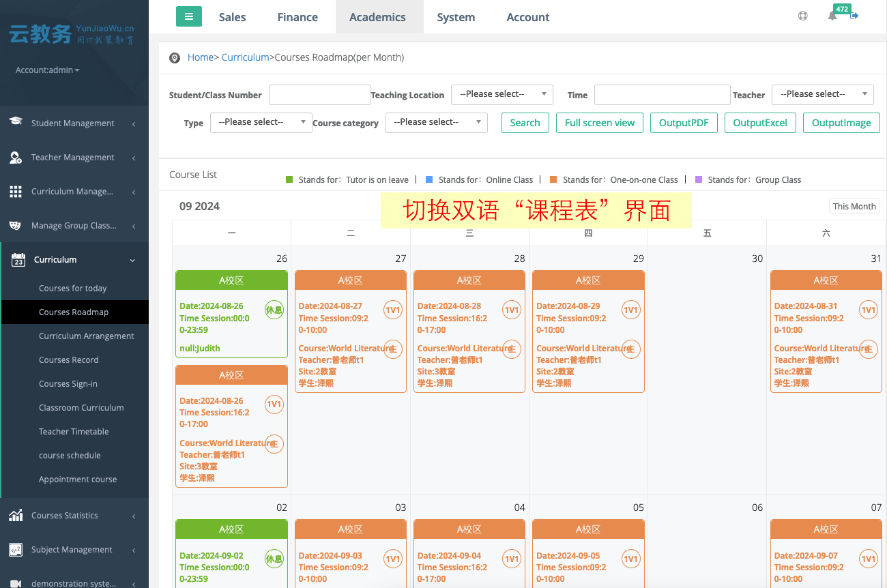
Task: Open Teacher Timetable in sidebar
Action: coord(74,432)
